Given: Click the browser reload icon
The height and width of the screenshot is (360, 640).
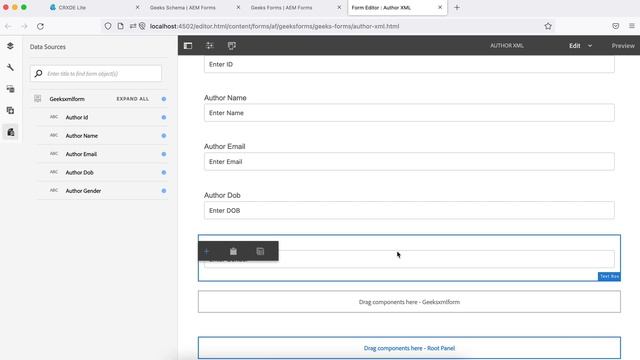Looking at the screenshot, I should click(x=40, y=26).
